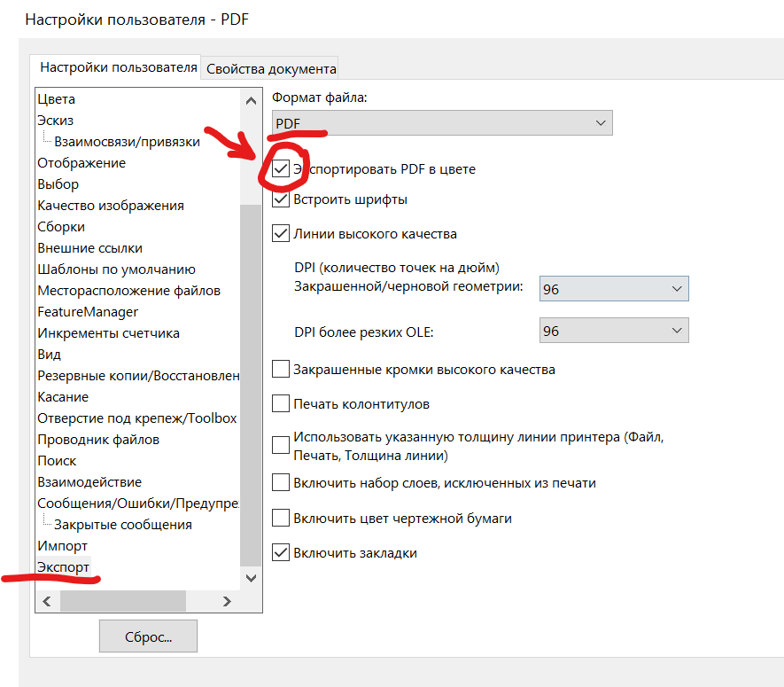Toggle 'Экспортировать PDF в цвете' checkbox
Image resolution: width=784 pixels, height=687 pixels.
[x=281, y=169]
